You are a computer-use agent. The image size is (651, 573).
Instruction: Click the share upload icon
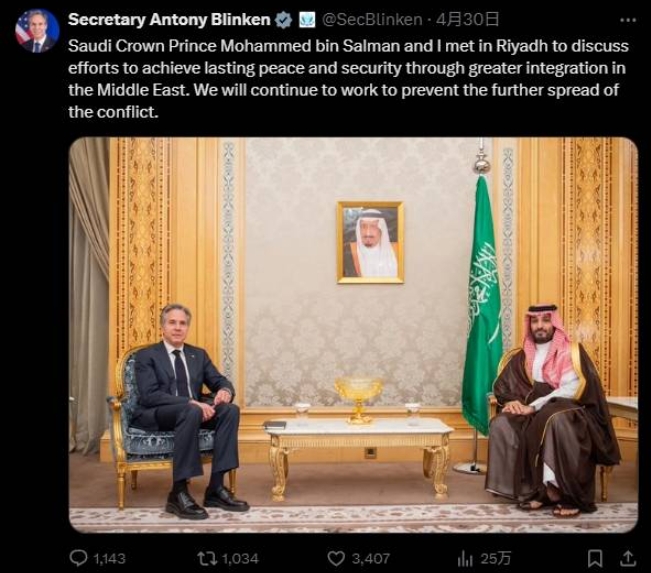coord(627,558)
